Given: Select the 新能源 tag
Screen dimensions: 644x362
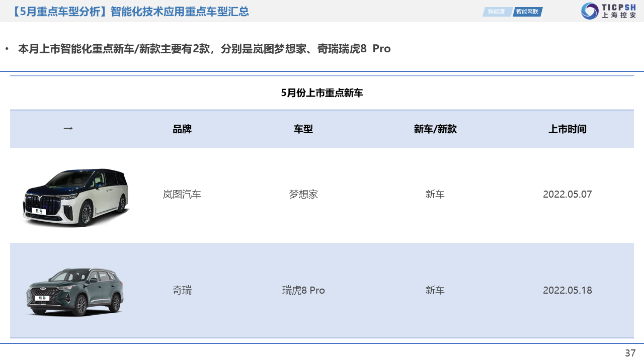Looking at the screenshot, I should (496, 12).
